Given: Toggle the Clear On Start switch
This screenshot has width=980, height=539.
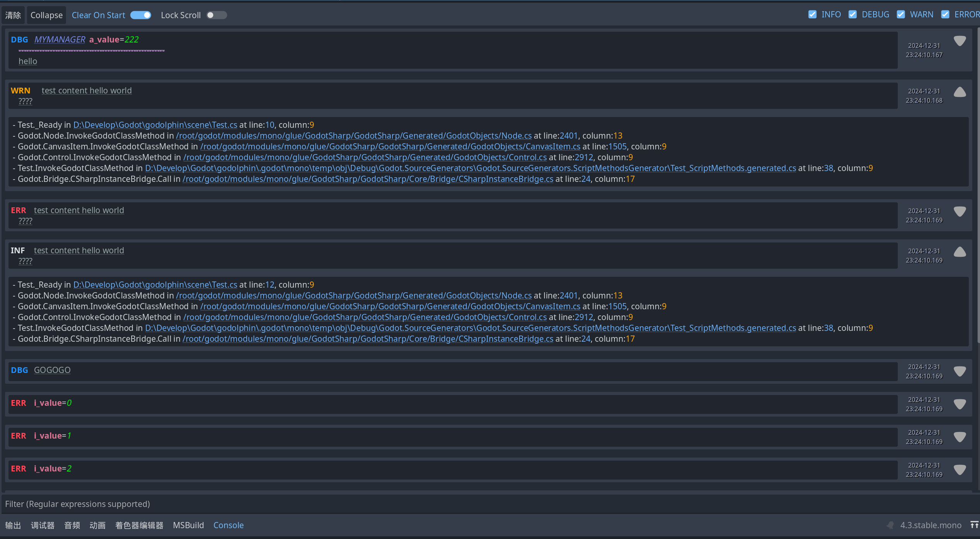Looking at the screenshot, I should (140, 15).
